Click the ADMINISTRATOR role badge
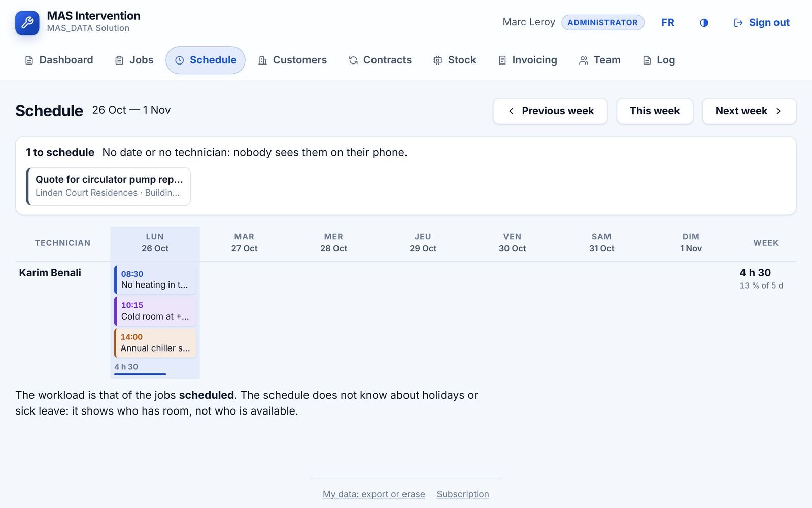Image resolution: width=812 pixels, height=508 pixels. 602,22
